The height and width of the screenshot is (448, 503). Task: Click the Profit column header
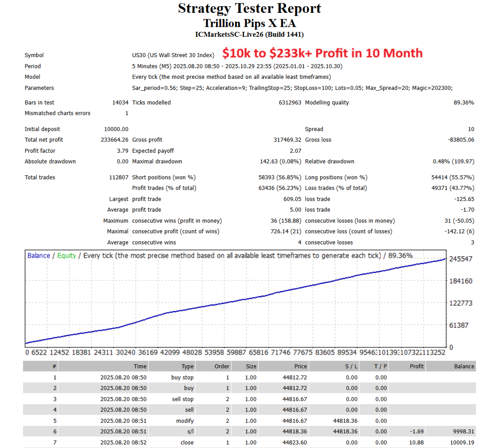pyautogui.click(x=417, y=366)
